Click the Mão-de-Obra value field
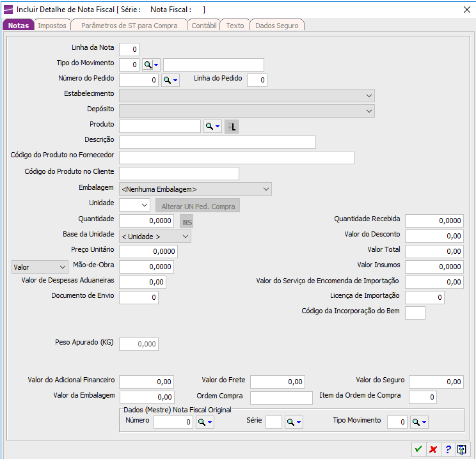 pyautogui.click(x=147, y=267)
